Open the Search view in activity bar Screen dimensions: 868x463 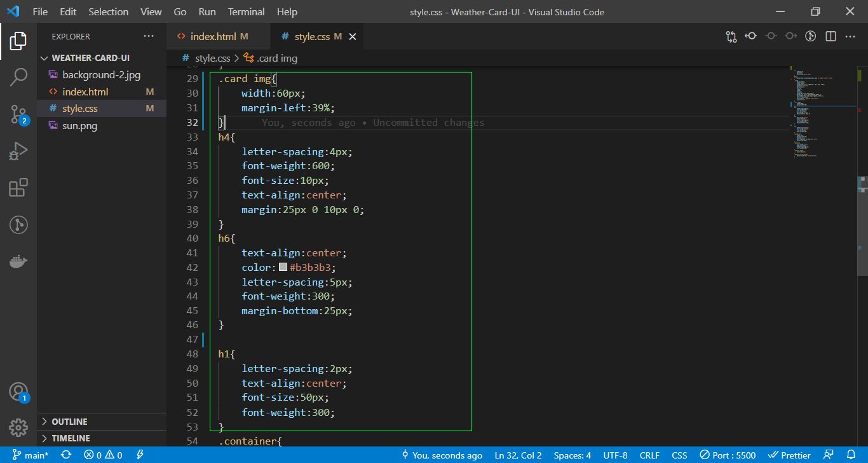(x=18, y=78)
